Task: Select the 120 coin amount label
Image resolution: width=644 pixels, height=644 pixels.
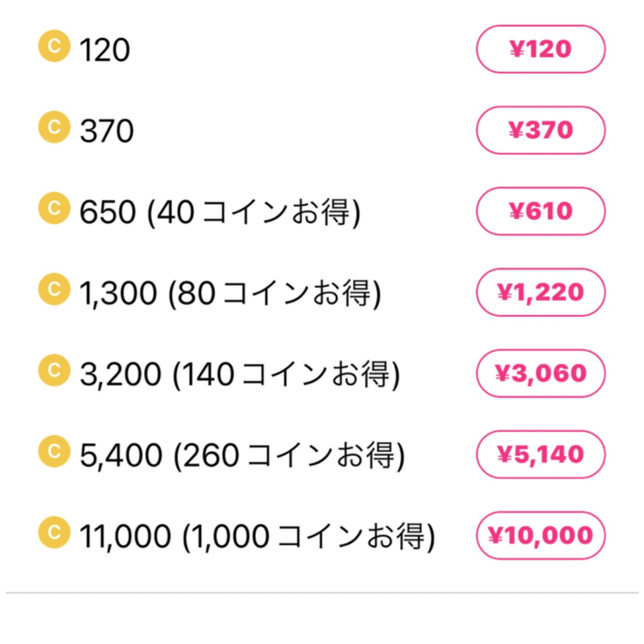Action: 105,50
